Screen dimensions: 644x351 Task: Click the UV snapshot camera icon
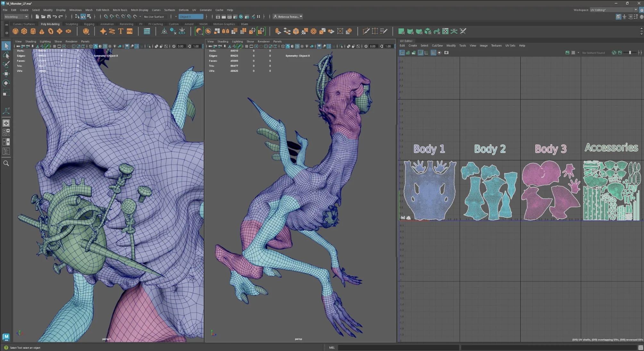point(446,53)
